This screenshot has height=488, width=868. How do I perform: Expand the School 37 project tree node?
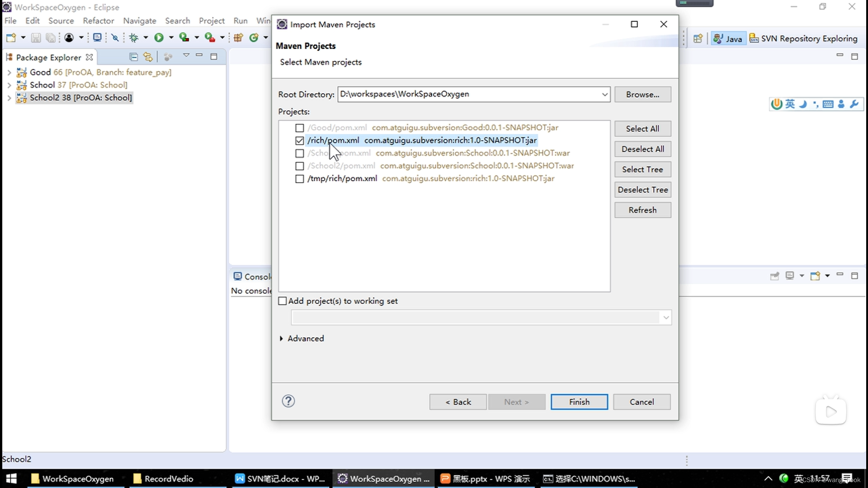click(9, 85)
